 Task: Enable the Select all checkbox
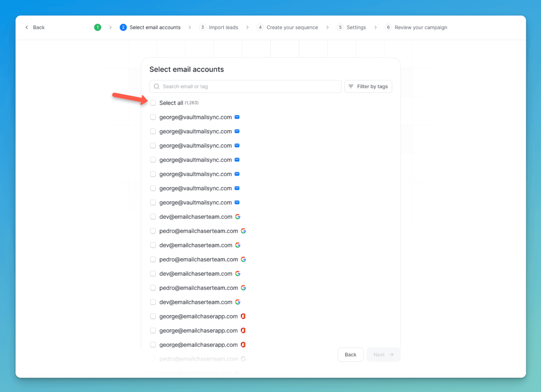(153, 103)
